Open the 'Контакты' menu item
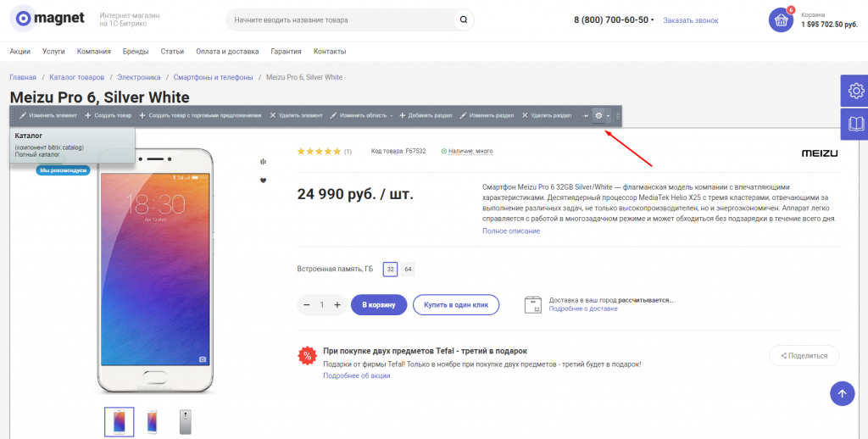This screenshot has height=439, width=868. (330, 52)
